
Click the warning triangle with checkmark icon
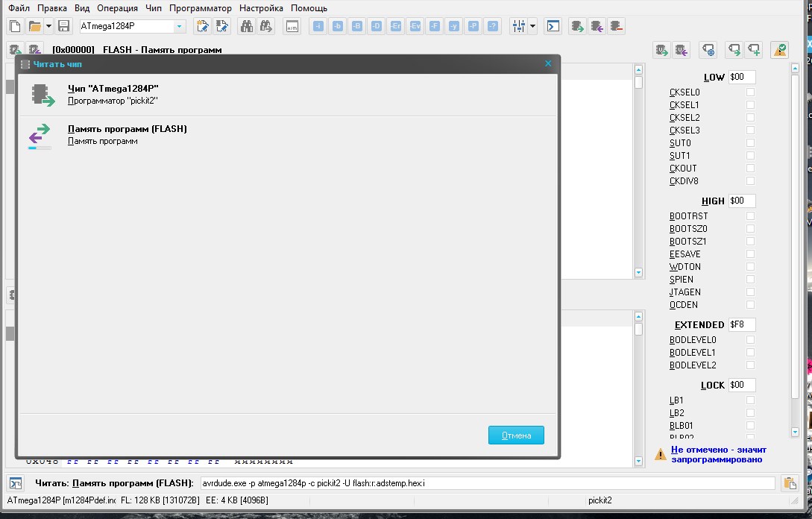(x=779, y=50)
